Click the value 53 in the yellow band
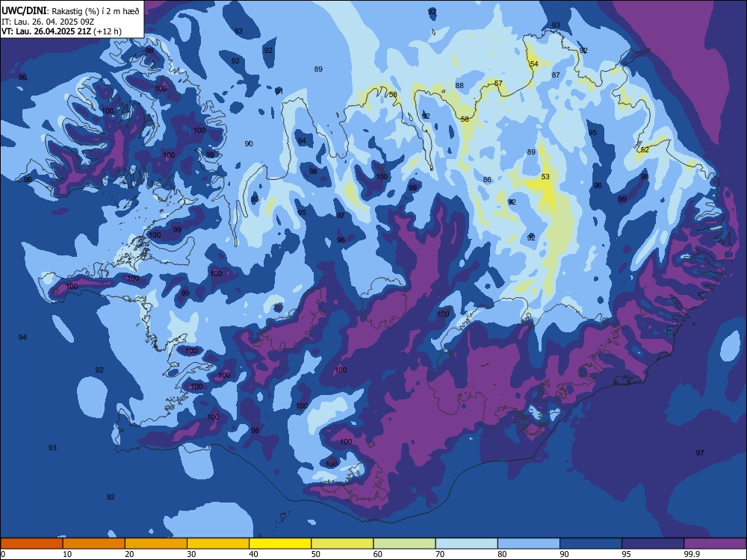Image resolution: width=747 pixels, height=560 pixels. coord(545,177)
